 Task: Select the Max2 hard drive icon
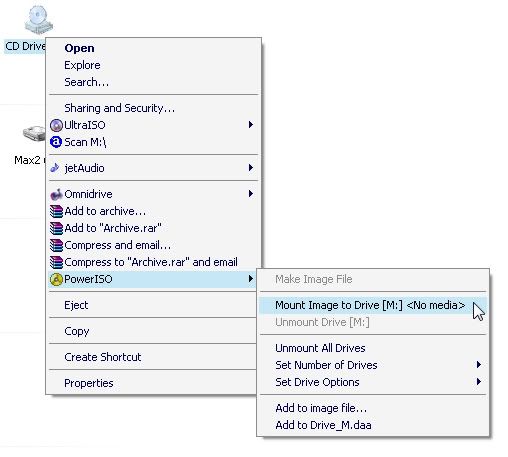click(34, 134)
